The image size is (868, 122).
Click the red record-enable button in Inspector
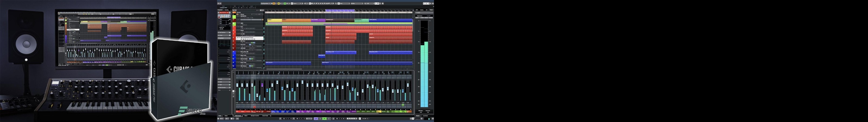click(219, 17)
